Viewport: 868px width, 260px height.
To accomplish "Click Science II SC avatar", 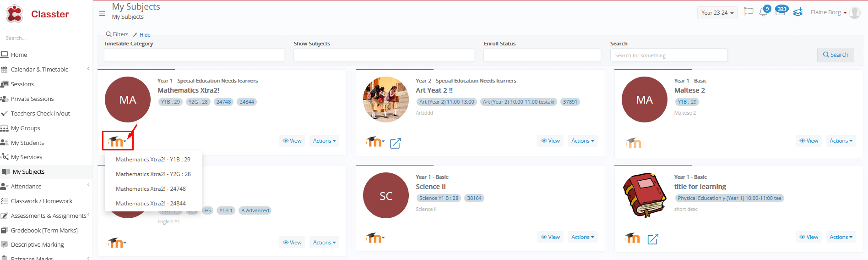I will pos(386,195).
